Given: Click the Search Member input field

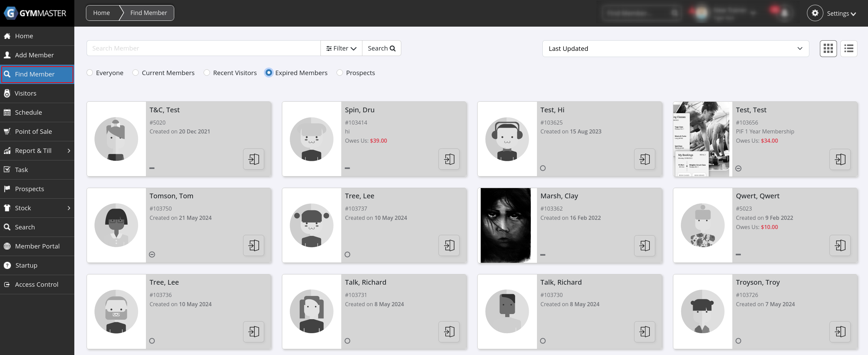Looking at the screenshot, I should point(204,48).
